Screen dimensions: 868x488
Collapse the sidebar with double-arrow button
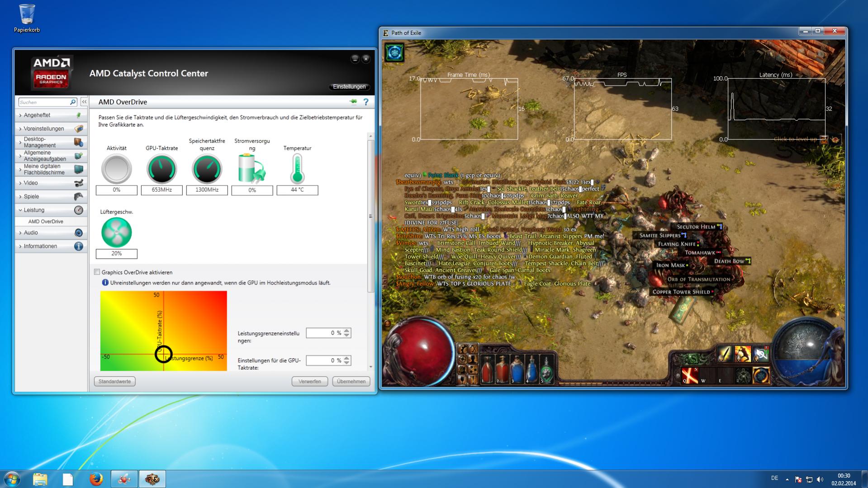84,102
